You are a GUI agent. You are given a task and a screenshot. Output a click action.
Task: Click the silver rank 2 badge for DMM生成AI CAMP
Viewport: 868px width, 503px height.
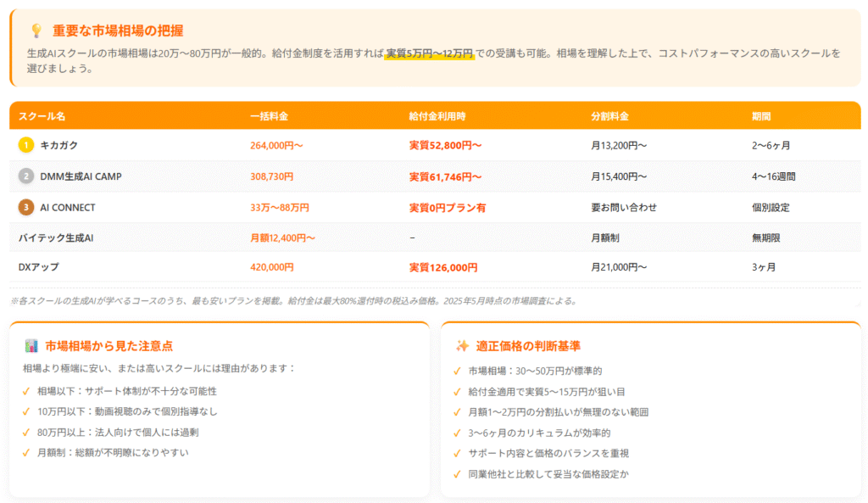(x=26, y=176)
